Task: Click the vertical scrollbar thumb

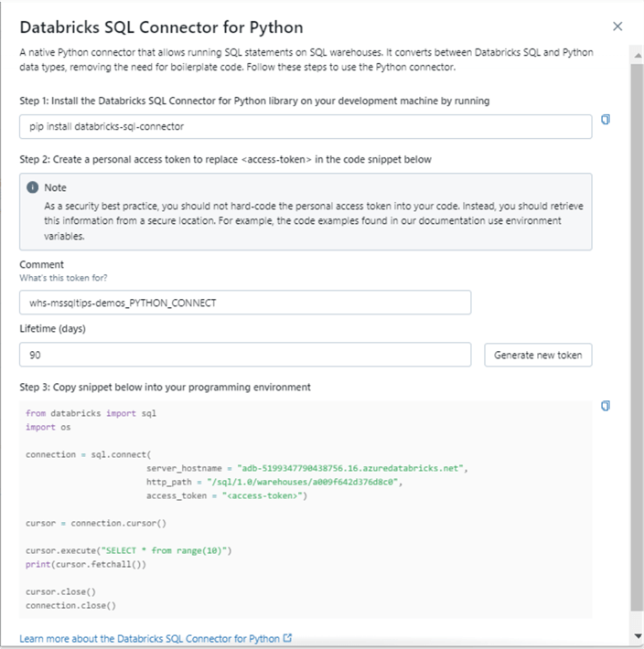Action: click(x=637, y=338)
